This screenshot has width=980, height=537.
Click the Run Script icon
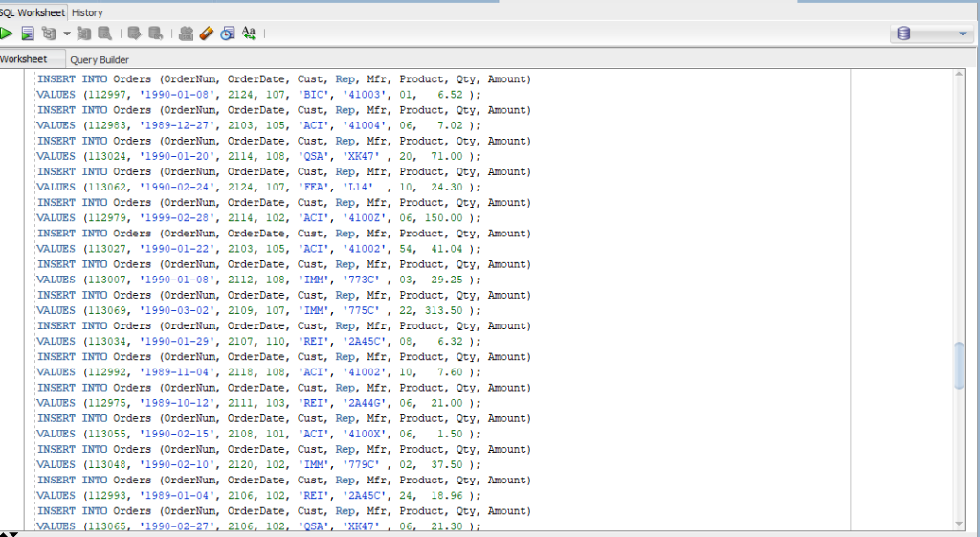point(28,34)
